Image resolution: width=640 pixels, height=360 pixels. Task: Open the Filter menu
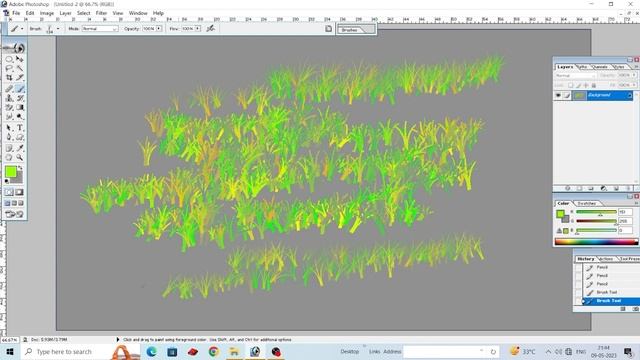coord(101,13)
